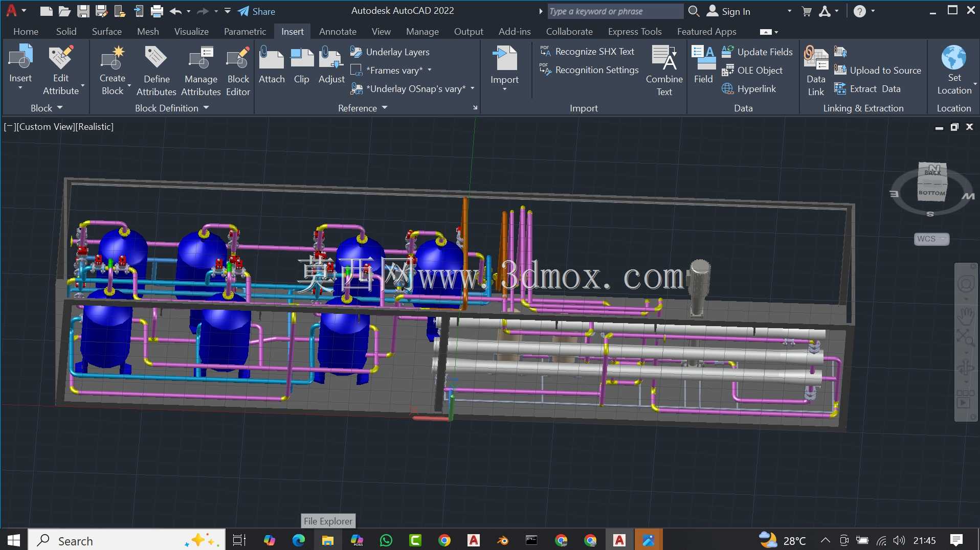Click the Save icon in quick access toolbar
The height and width of the screenshot is (550, 980).
83,11
